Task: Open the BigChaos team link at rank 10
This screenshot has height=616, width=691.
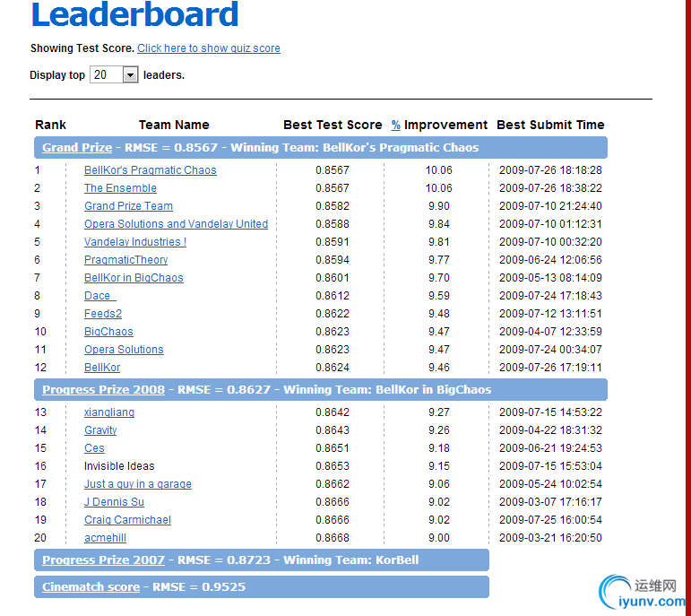Action: tap(108, 332)
